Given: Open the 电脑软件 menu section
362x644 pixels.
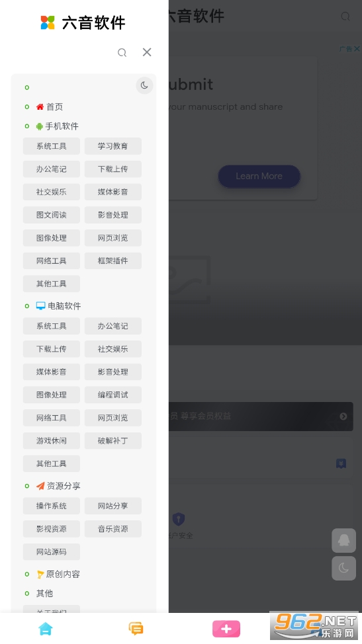Looking at the screenshot, I should pos(64,306).
